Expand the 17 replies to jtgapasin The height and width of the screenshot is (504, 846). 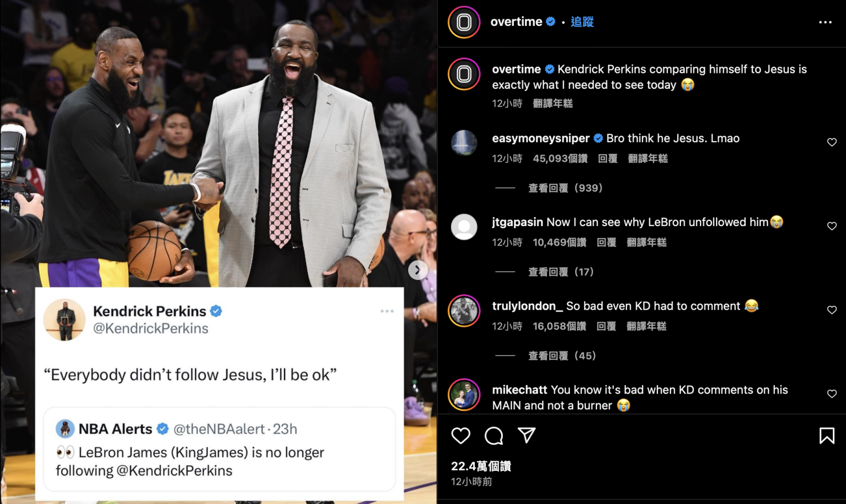click(x=561, y=272)
